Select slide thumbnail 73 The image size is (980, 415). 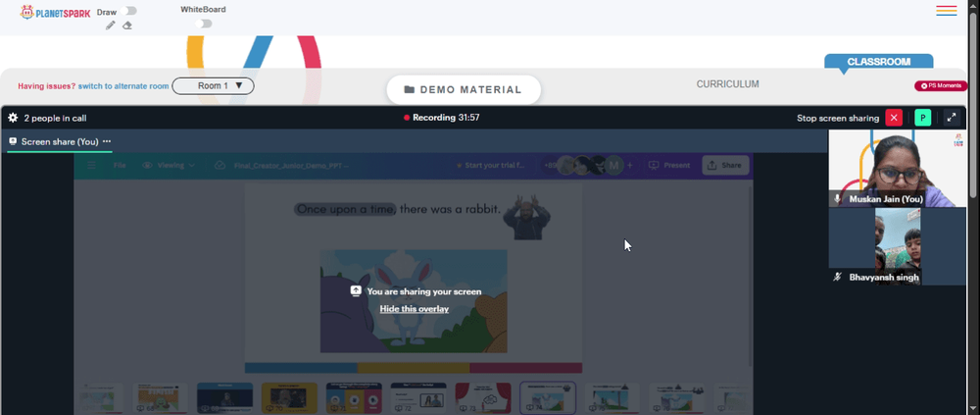(483, 398)
